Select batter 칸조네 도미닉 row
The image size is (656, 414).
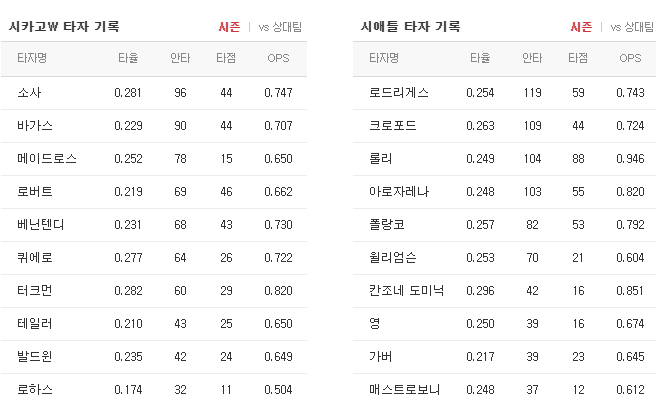coord(505,291)
